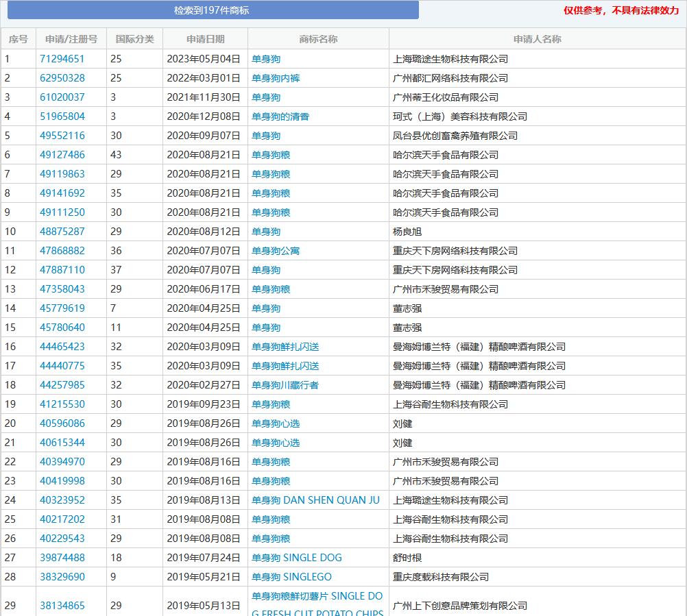This screenshot has width=687, height=616.
Task: Select date 2023年05月04日
Action: pyautogui.click(x=204, y=59)
